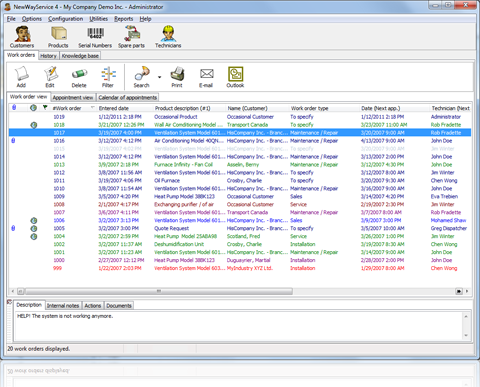Select work order 999 MyIndustry XYZ row
This screenshot has height=387, width=480.
(x=240, y=268)
